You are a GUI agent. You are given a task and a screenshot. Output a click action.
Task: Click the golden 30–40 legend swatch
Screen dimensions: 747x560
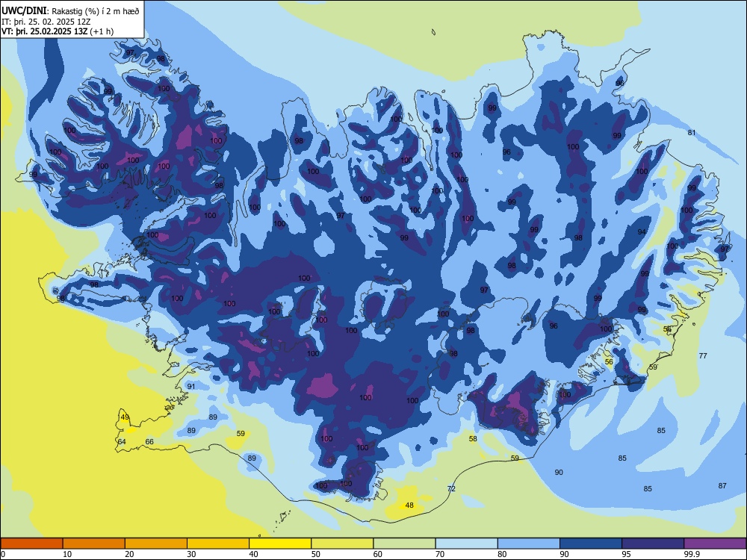click(218, 544)
